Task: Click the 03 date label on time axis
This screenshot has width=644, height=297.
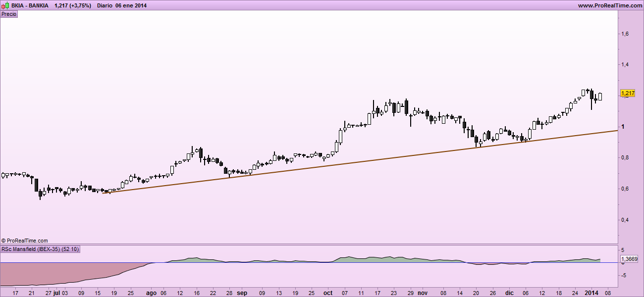Action: point(65,293)
